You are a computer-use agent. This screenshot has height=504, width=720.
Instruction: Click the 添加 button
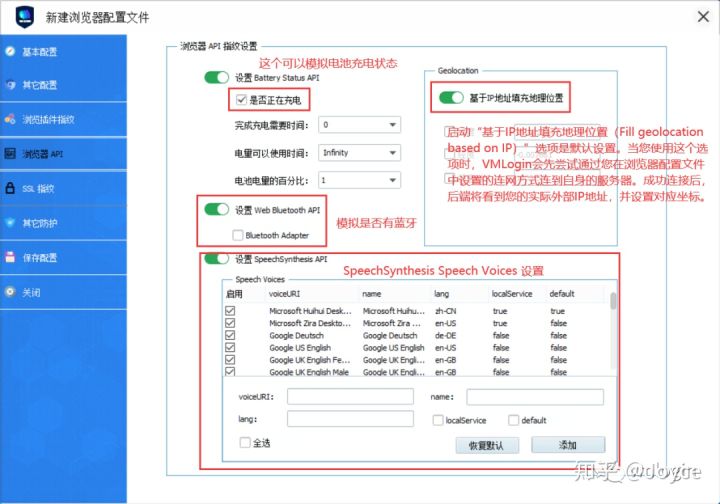coord(568,445)
